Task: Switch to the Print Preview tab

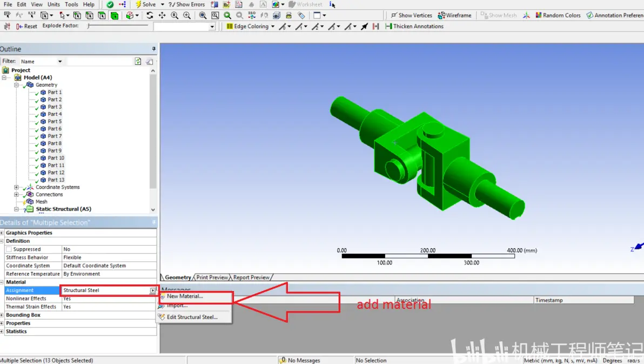Action: point(212,277)
